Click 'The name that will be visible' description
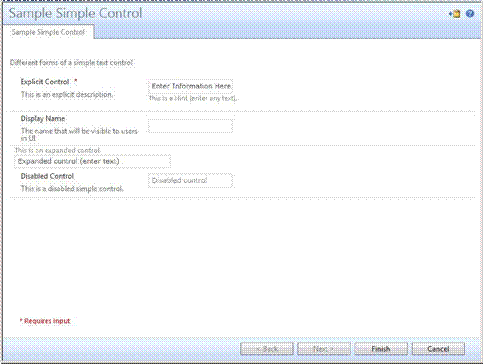This screenshot has height=364, width=483. [x=79, y=135]
